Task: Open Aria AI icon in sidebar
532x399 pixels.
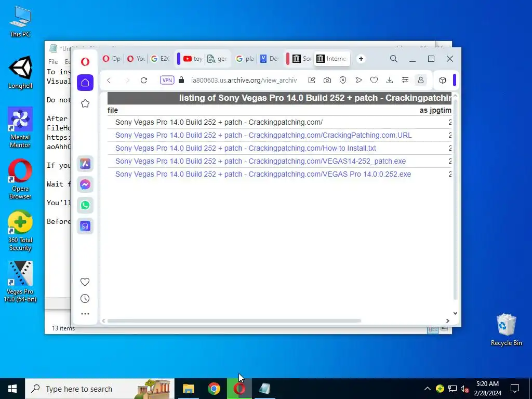Action: coord(85,164)
